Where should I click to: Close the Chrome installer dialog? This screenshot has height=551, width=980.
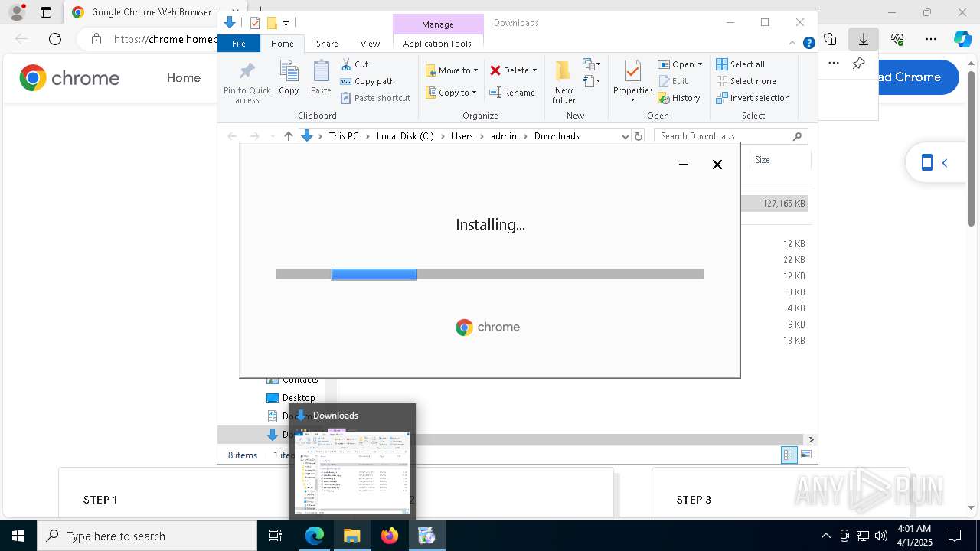717,165
